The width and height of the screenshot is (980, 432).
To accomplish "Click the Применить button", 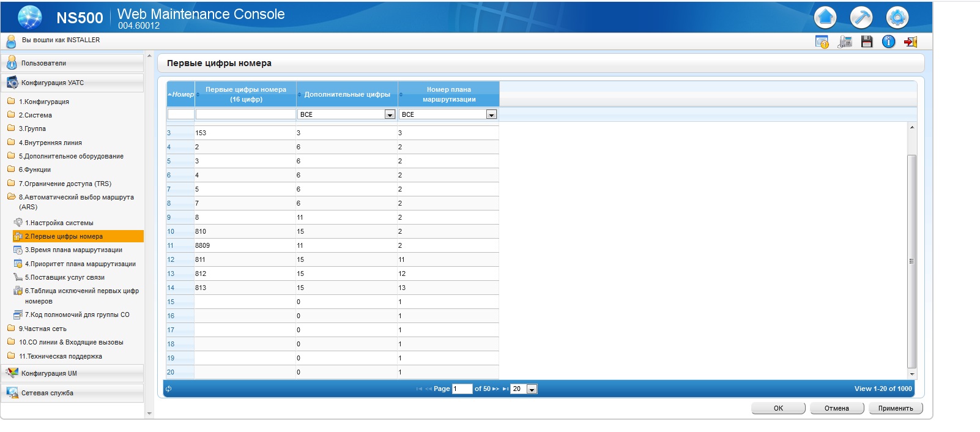I will point(896,408).
